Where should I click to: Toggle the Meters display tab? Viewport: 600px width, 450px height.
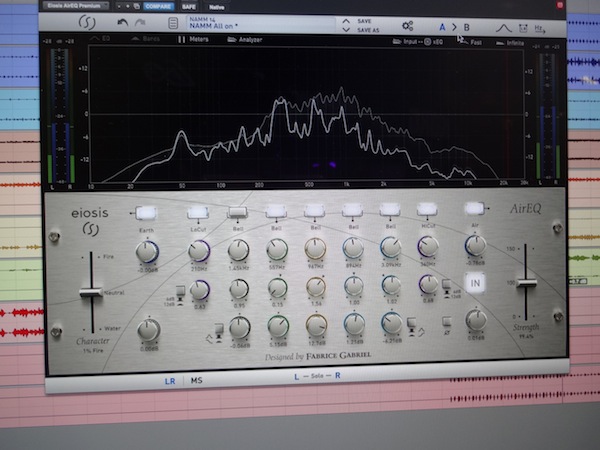[193, 39]
